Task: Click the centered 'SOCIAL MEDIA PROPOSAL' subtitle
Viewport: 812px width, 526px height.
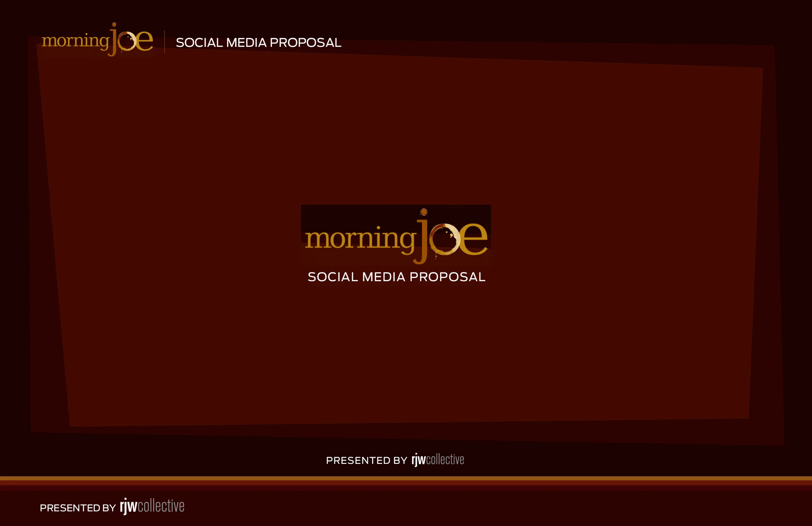Action: coord(397,277)
